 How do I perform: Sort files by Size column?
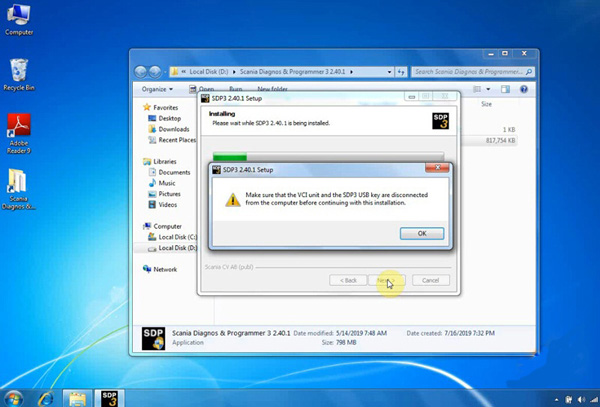tap(486, 104)
